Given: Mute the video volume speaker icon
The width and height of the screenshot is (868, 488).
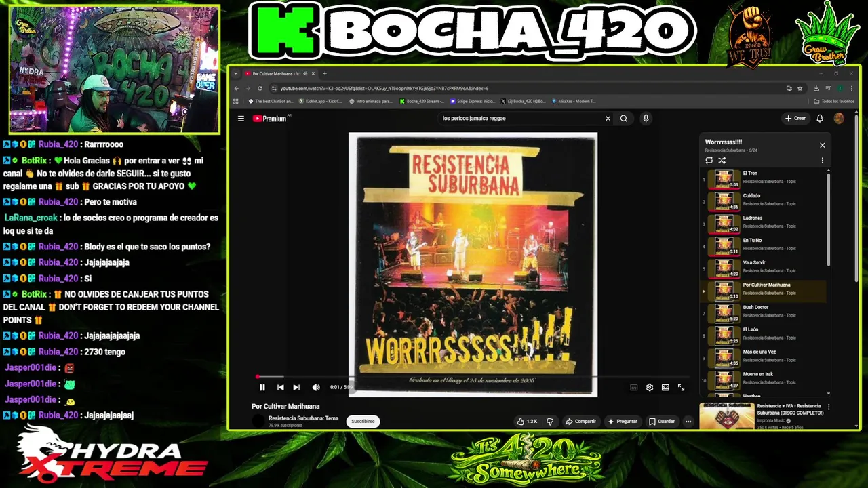Looking at the screenshot, I should click(x=316, y=388).
